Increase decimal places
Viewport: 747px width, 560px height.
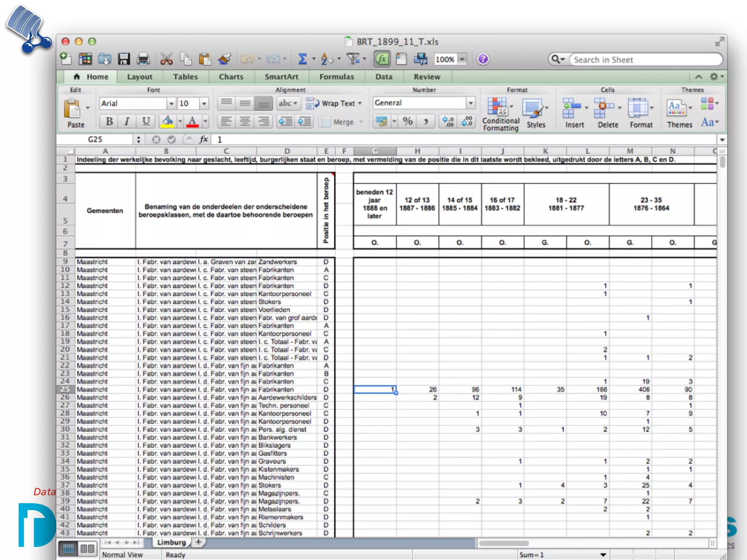click(448, 121)
